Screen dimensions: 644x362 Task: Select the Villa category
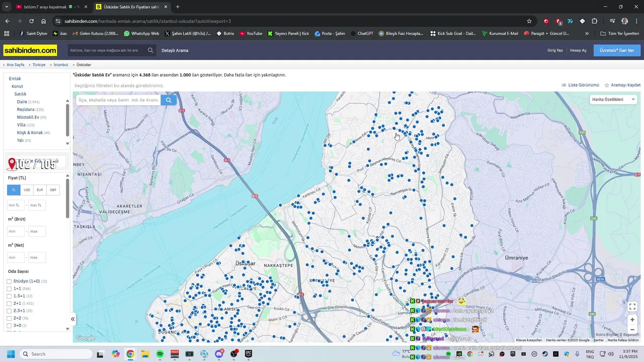coord(21,125)
